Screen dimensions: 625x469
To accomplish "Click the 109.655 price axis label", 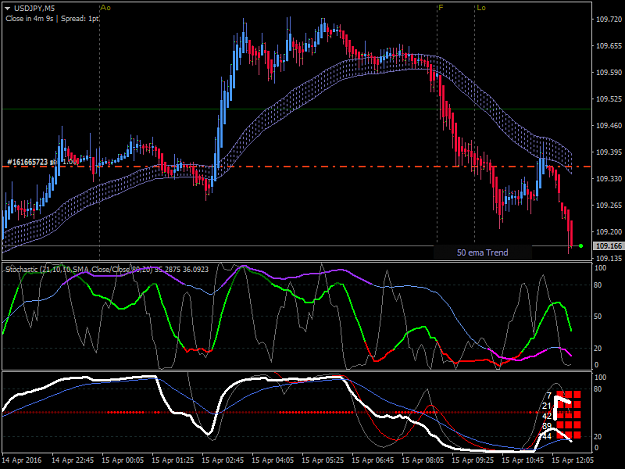I will pyautogui.click(x=609, y=46).
